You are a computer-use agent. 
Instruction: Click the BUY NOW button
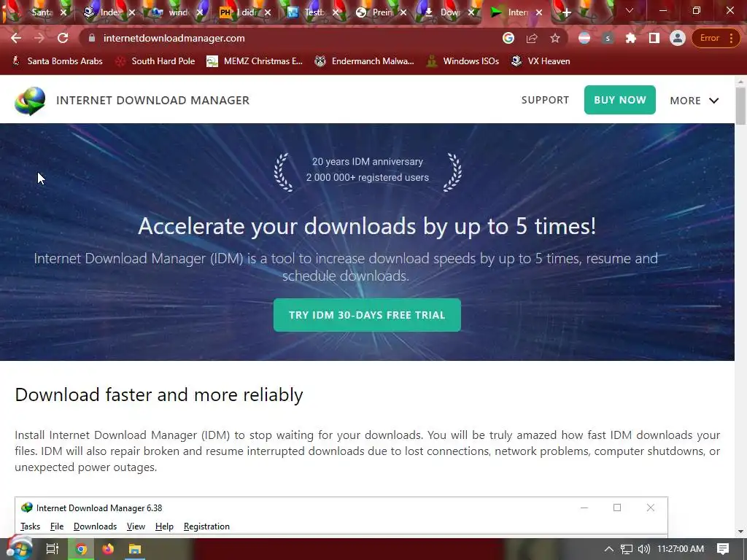coord(620,100)
